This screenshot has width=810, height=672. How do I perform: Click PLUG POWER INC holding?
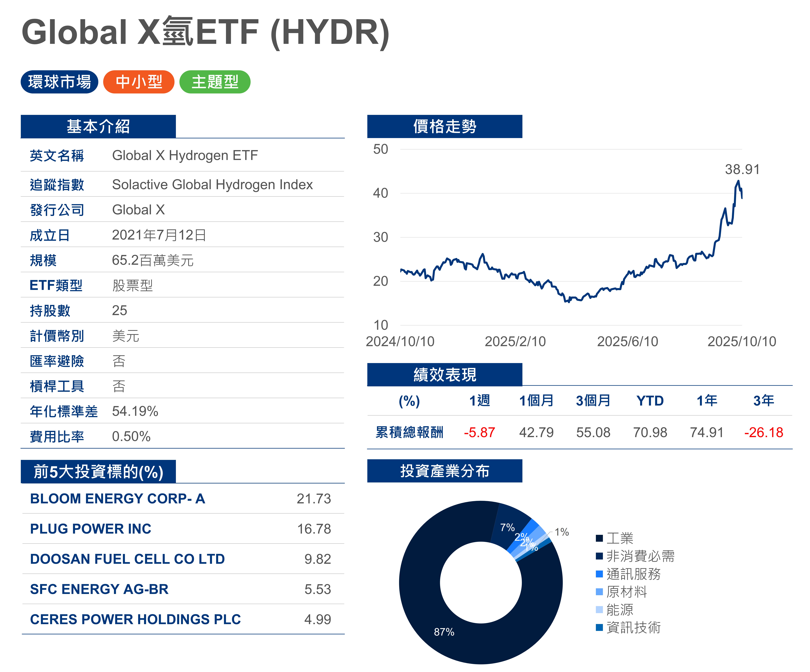91,529
